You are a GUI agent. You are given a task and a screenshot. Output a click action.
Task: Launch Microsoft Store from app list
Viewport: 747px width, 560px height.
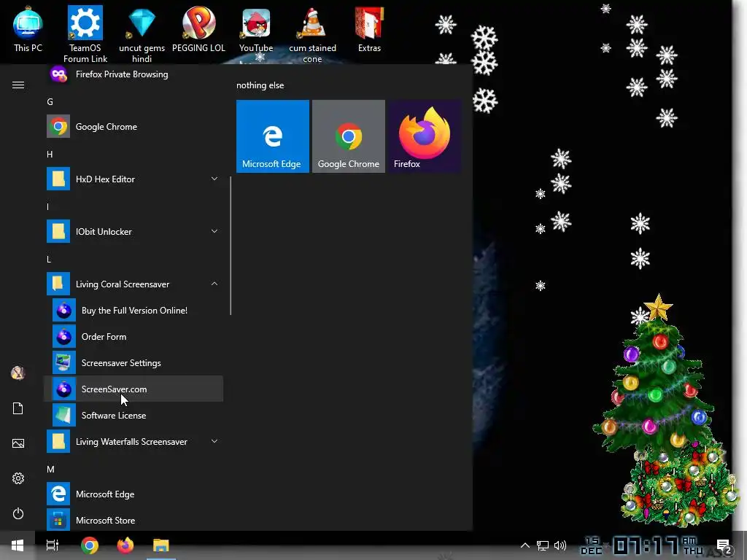[133, 521]
